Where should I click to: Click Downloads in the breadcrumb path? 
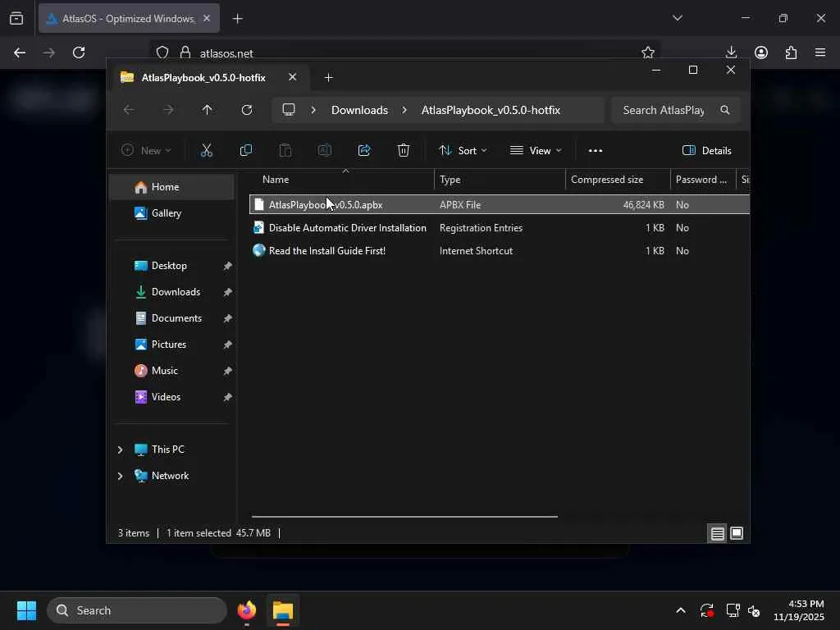pyautogui.click(x=359, y=110)
